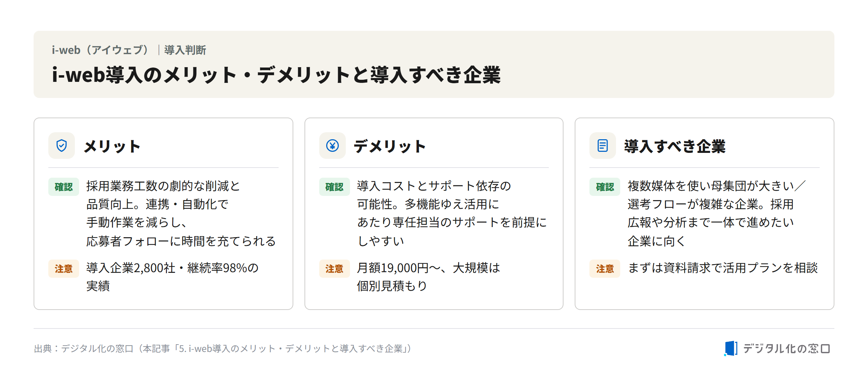
Task: Click the orange 注意 badge in デメリット card
Action: tap(334, 269)
